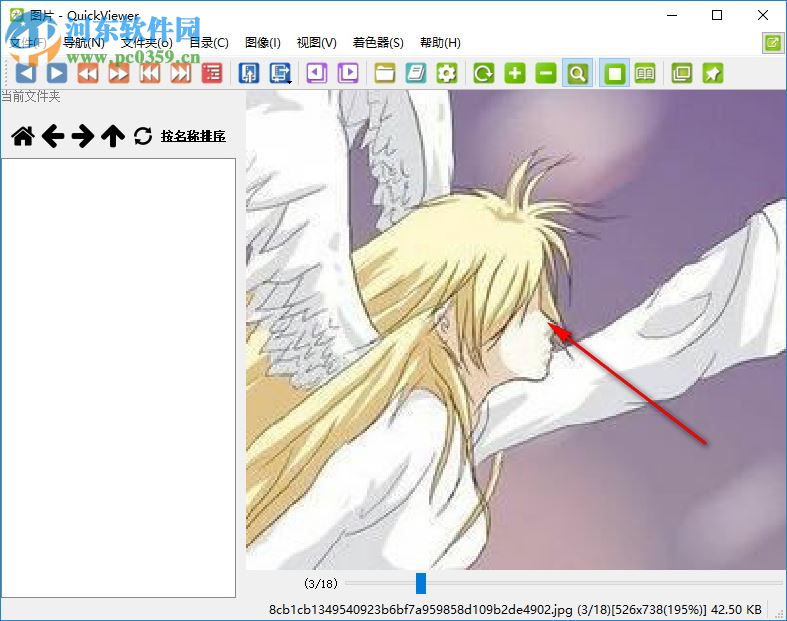Open teal catalog book icon
This screenshot has width=787, height=621.
click(416, 73)
